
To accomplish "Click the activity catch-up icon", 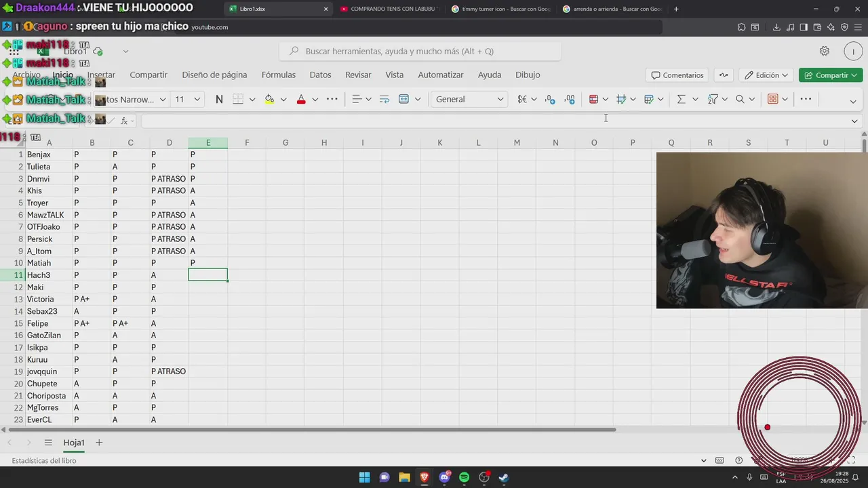I will click(x=724, y=75).
